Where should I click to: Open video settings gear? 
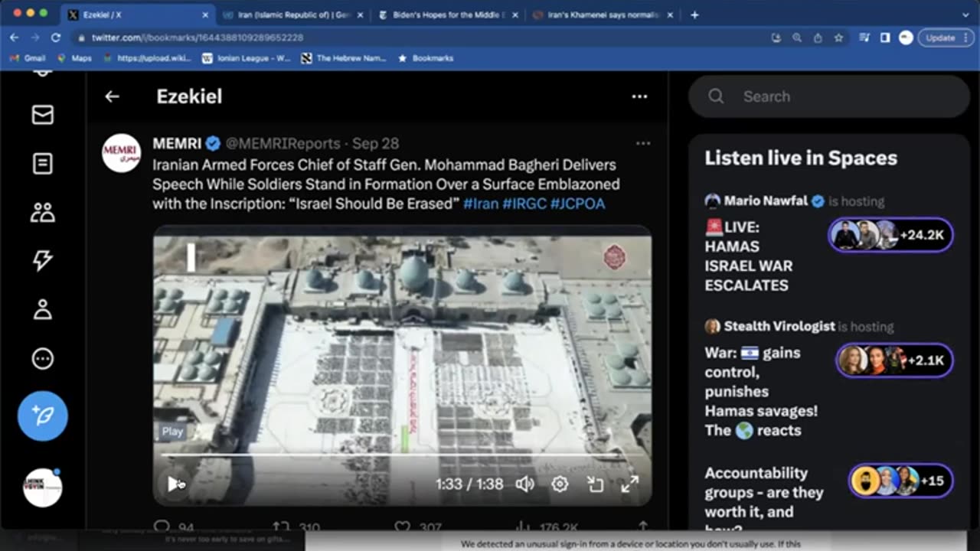[560, 484]
